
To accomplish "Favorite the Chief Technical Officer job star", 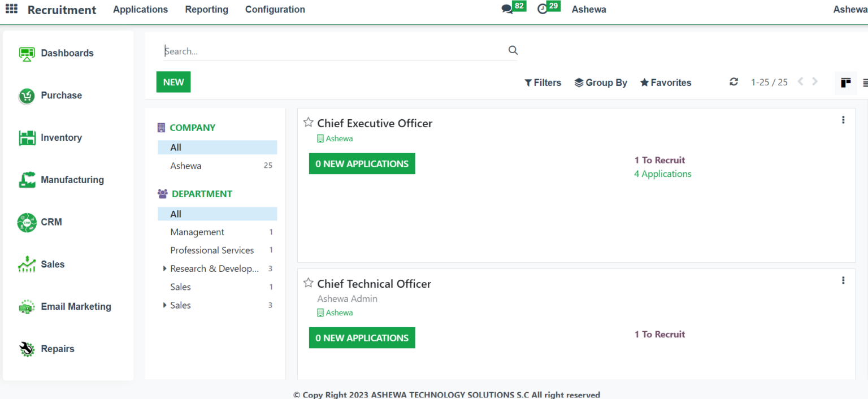I will point(309,283).
